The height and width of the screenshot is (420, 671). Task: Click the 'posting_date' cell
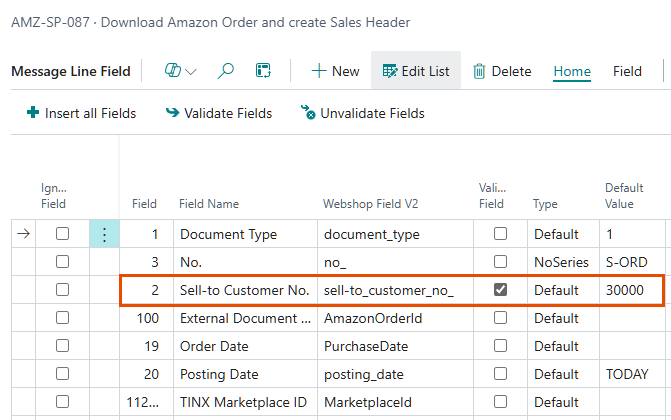[395, 374]
